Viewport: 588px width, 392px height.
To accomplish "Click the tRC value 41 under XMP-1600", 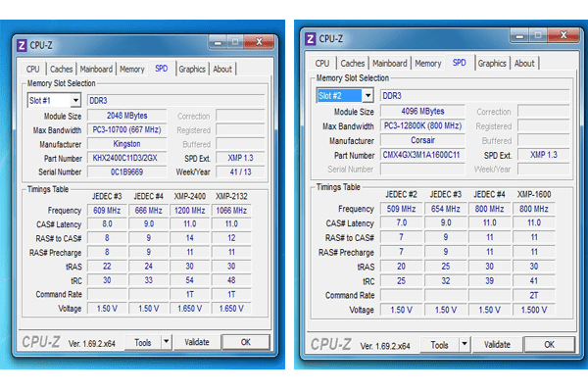I will click(534, 281).
